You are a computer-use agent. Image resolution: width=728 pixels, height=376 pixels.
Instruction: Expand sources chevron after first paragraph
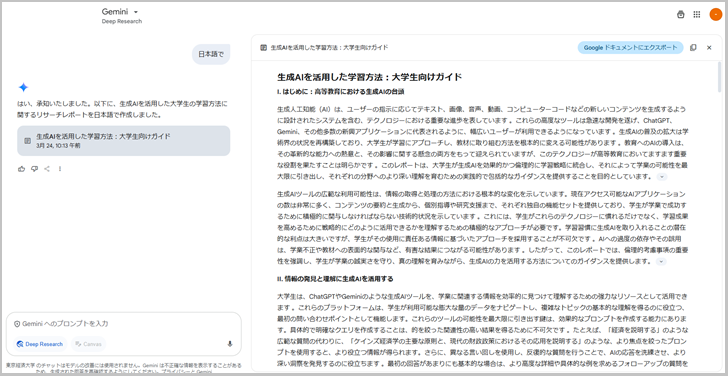[x=662, y=177]
